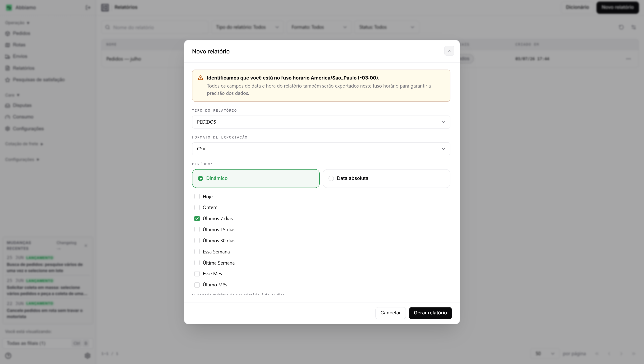Image resolution: width=644 pixels, height=364 pixels.
Task: Open Envios in the sidebar
Action: (20, 56)
